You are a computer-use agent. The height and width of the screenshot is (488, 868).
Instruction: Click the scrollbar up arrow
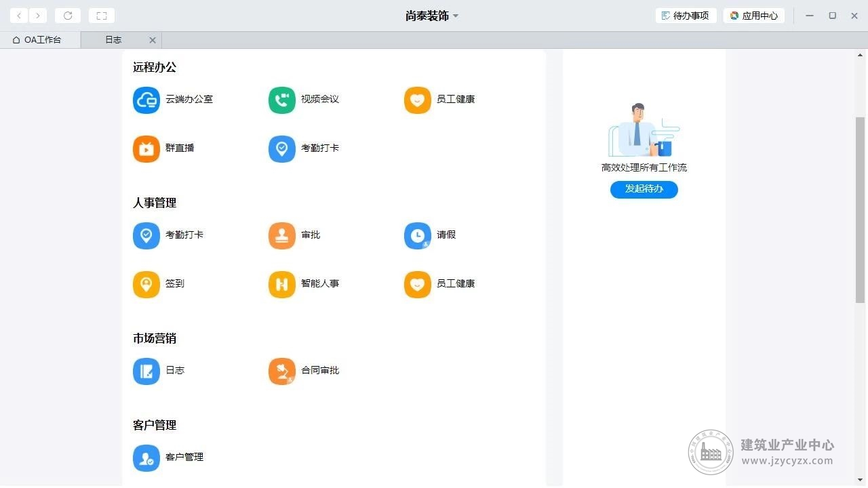(x=861, y=54)
